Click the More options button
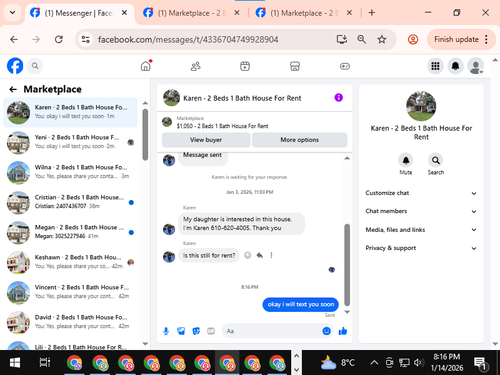Image resolution: width=500 pixels, height=375 pixels. (x=300, y=140)
